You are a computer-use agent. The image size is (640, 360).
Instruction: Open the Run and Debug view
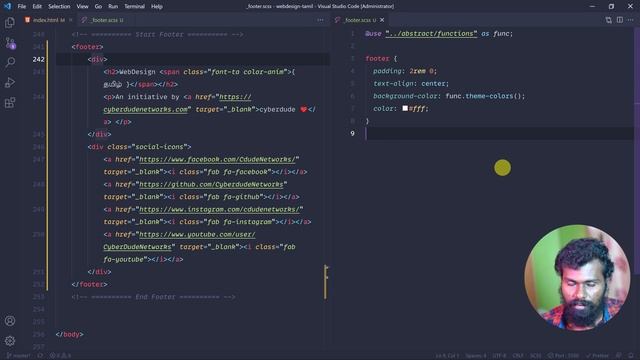pos(10,82)
